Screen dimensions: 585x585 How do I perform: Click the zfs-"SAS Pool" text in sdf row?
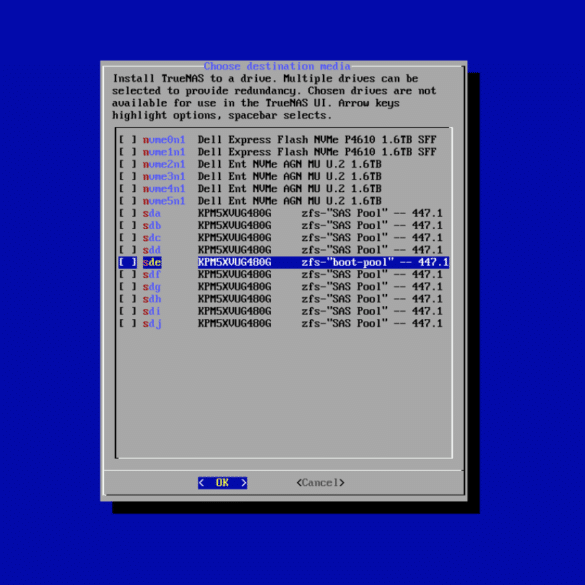click(x=345, y=275)
